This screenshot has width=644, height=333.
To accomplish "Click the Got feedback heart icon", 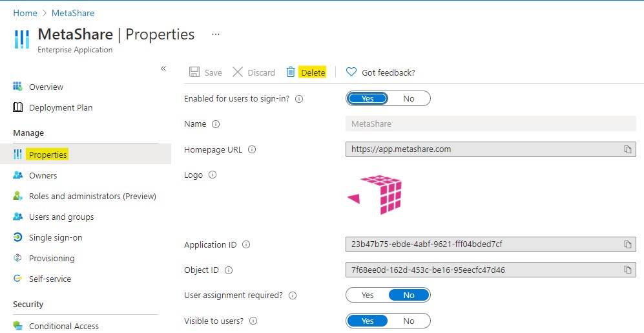I will 351,72.
